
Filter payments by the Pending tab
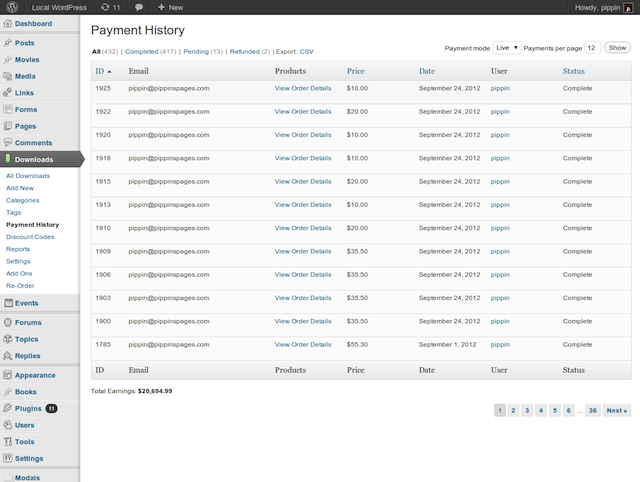click(196, 51)
